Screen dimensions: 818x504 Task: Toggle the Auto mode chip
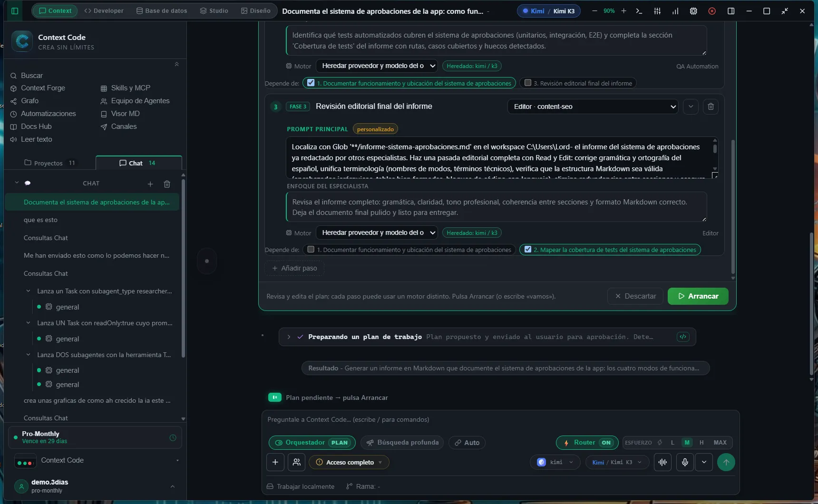tap(467, 443)
